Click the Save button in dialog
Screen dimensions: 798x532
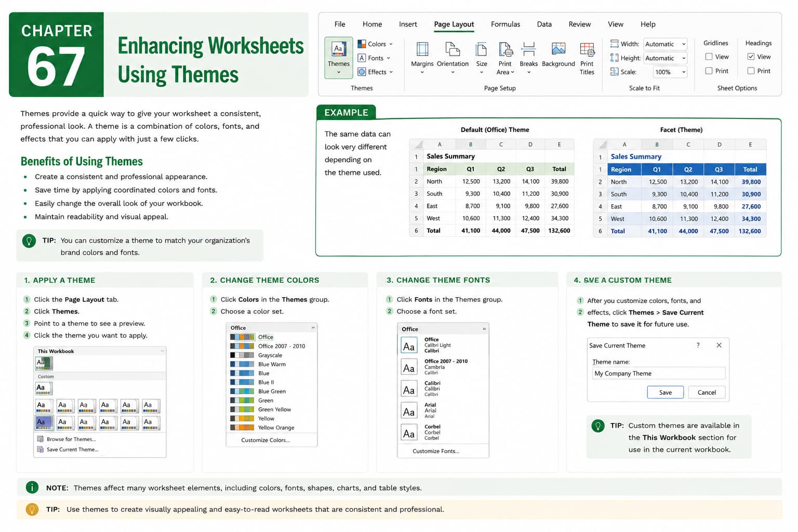point(666,392)
